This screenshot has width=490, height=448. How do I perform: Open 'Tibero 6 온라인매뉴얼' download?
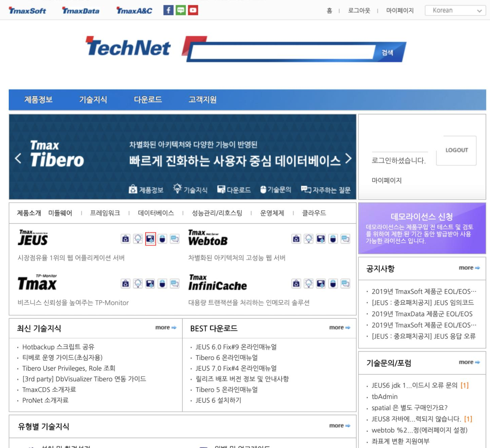pyautogui.click(x=227, y=358)
